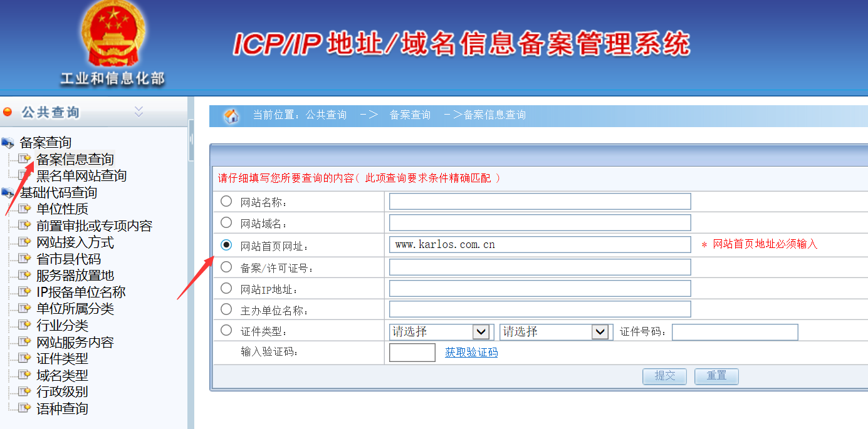Click the 证件号码 input field
Screen dimensions: 868x429
click(735, 332)
